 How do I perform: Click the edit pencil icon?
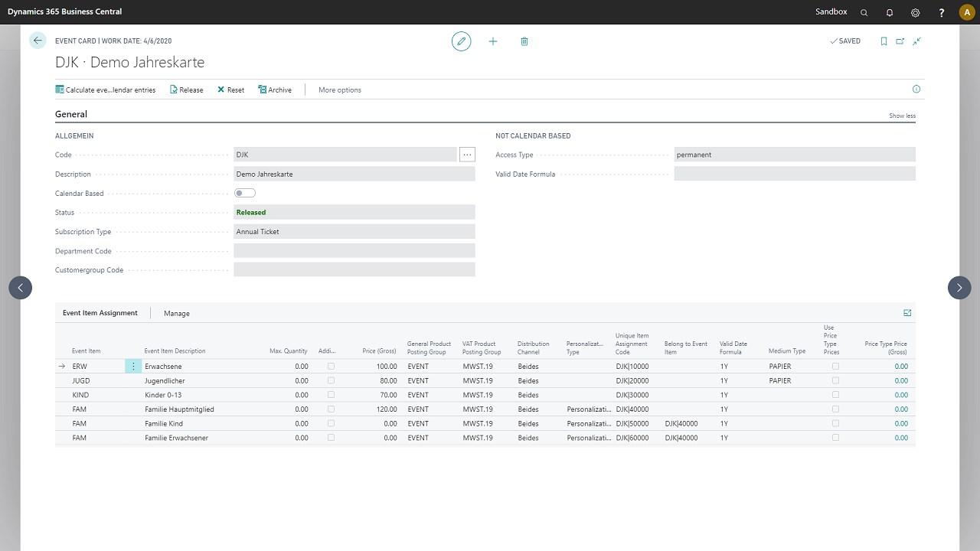461,41
